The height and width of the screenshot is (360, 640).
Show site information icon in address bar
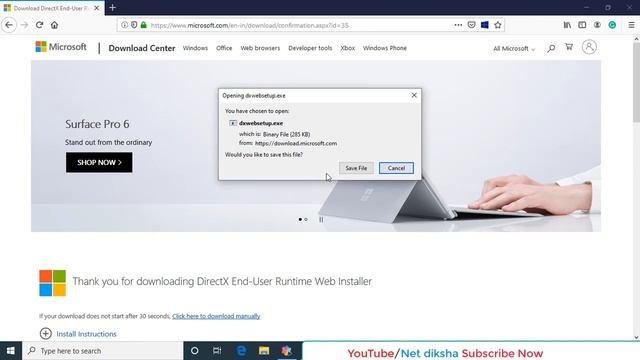click(x=124, y=25)
